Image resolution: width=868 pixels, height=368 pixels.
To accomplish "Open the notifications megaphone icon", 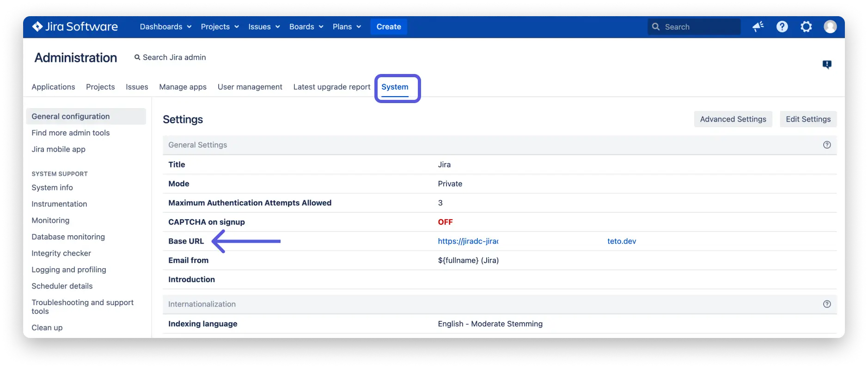I will pos(758,27).
